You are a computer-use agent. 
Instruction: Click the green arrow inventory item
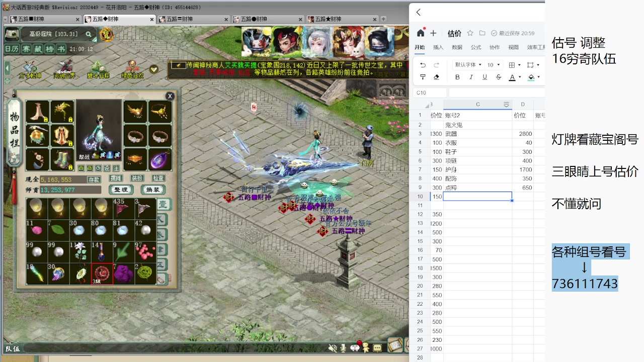tap(124, 252)
